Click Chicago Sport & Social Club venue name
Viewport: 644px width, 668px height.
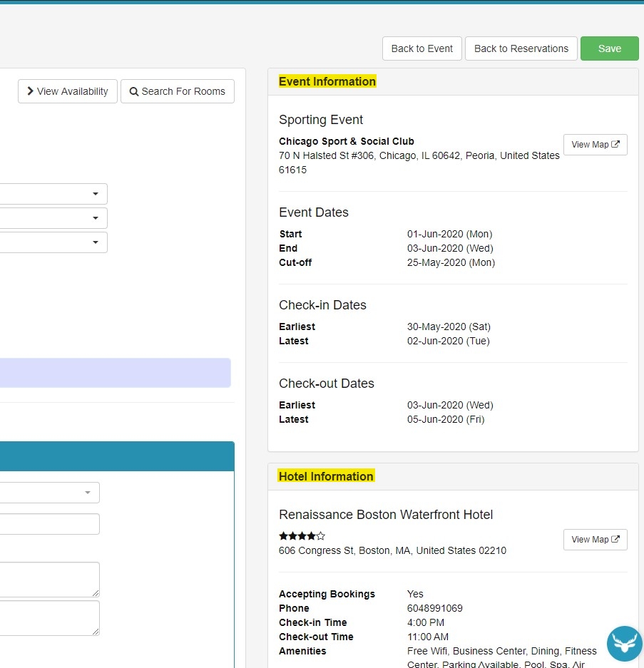[x=347, y=141]
